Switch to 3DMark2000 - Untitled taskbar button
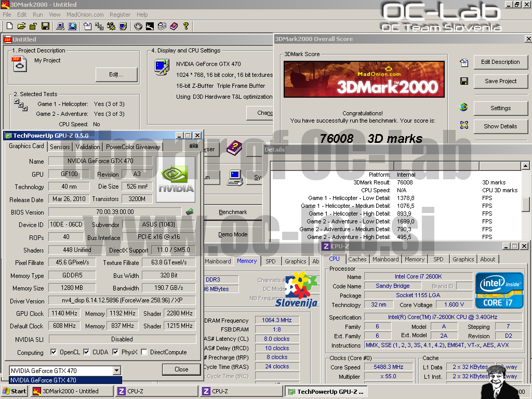Viewport: 532px width, 399px height. 72,391
